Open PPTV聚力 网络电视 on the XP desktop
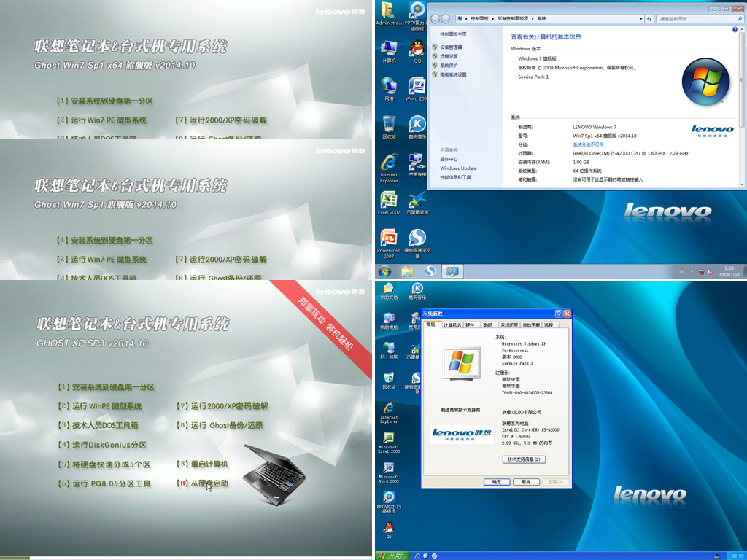Screen dimensions: 747x560 point(389,503)
